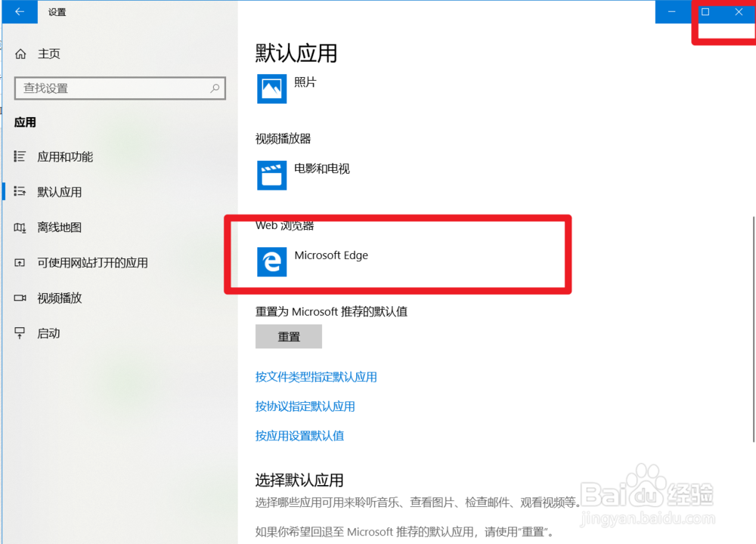Select 默认应用 in sidebar
756x544 pixels.
[x=60, y=192]
